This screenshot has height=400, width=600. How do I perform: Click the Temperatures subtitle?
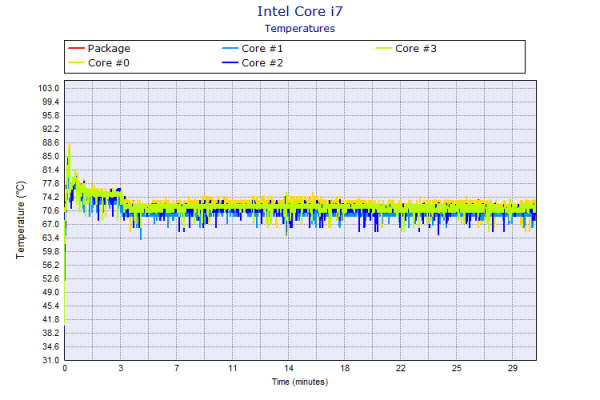click(x=300, y=29)
